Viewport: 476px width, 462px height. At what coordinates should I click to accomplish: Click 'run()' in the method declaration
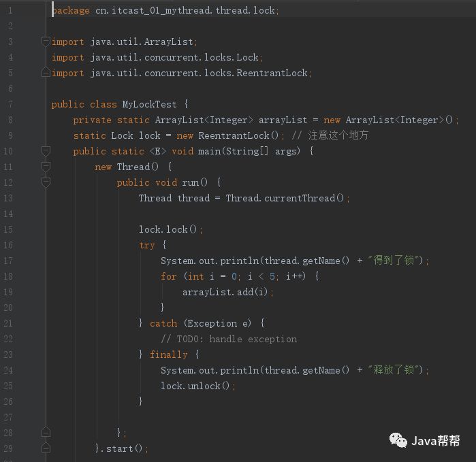pyautogui.click(x=195, y=182)
